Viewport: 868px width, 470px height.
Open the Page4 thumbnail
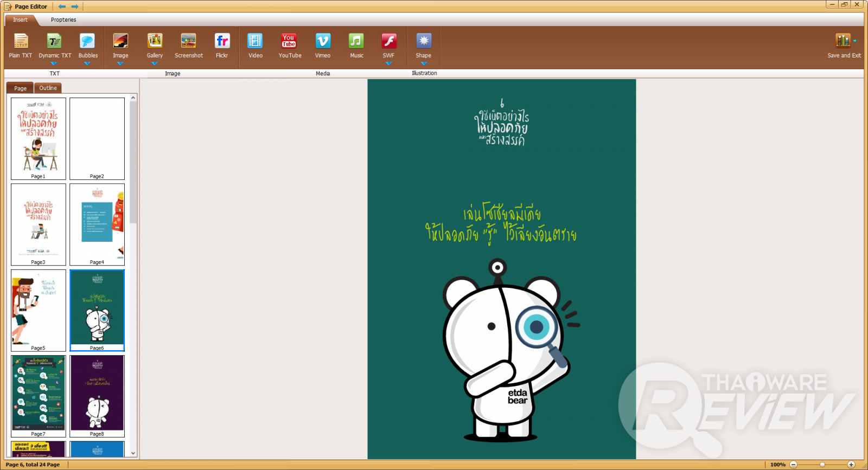pyautogui.click(x=97, y=224)
